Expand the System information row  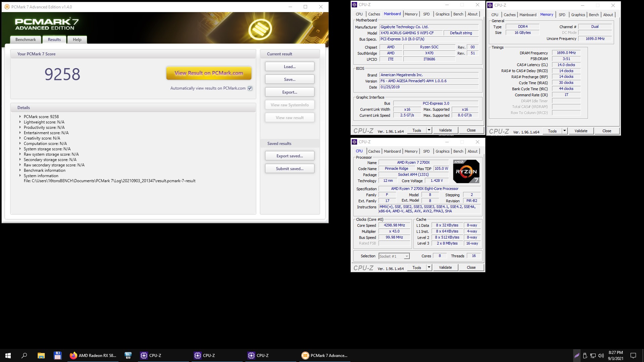pyautogui.click(x=20, y=175)
